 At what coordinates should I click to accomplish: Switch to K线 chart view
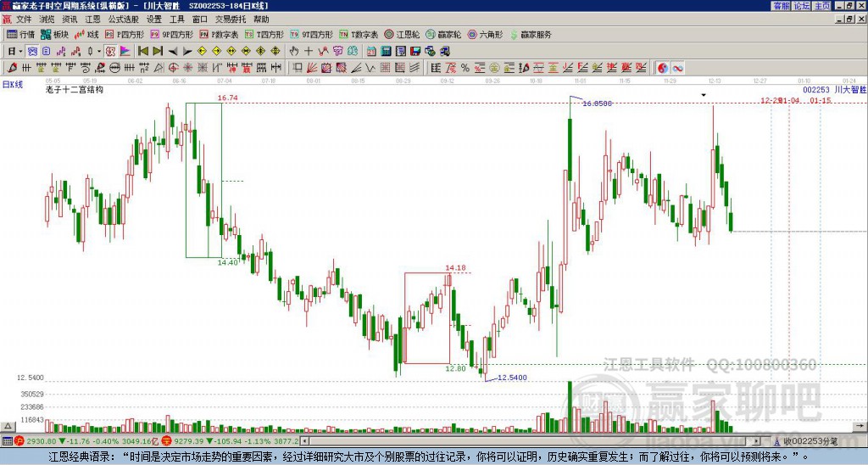click(x=86, y=35)
